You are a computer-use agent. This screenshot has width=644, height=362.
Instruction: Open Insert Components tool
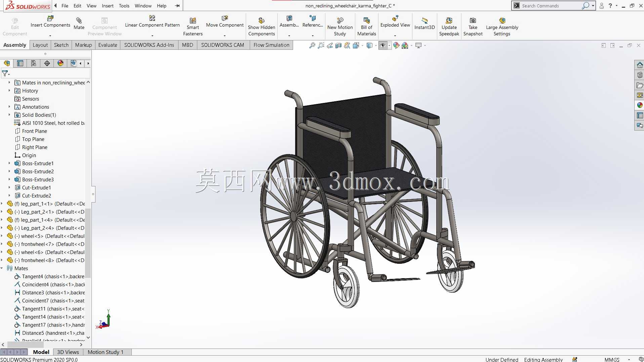click(x=50, y=22)
